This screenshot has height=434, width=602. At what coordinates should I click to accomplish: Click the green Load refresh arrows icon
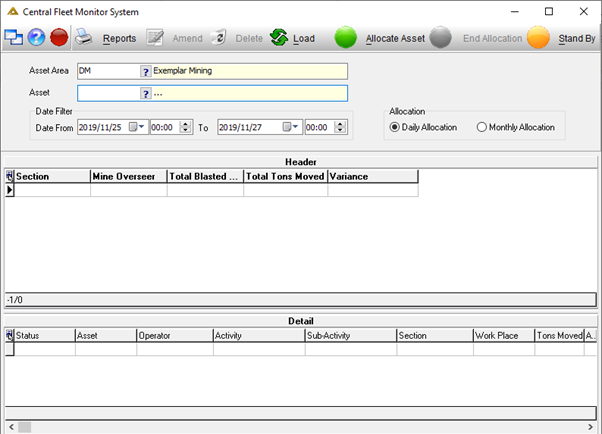click(279, 38)
